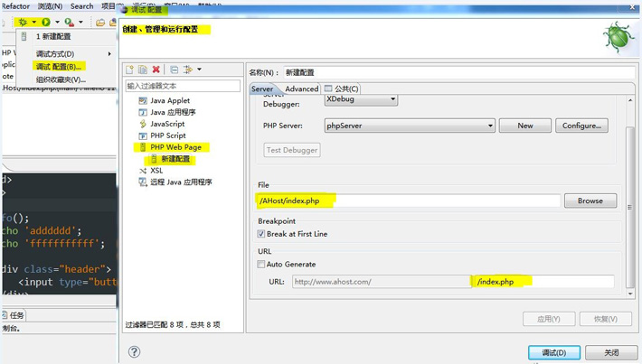Screen dimensions: 642x364
Task: Open the filter configurations dropdown arrow
Action: click(x=199, y=70)
